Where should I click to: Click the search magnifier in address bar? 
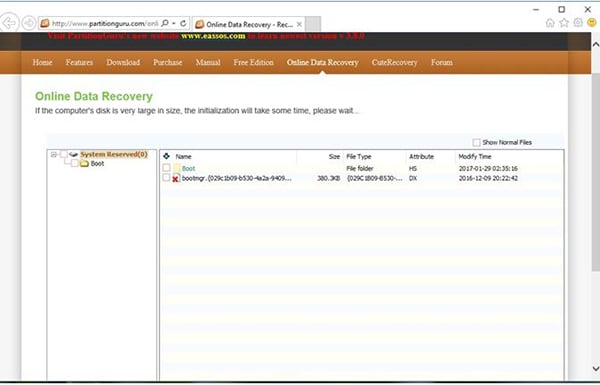[165, 24]
